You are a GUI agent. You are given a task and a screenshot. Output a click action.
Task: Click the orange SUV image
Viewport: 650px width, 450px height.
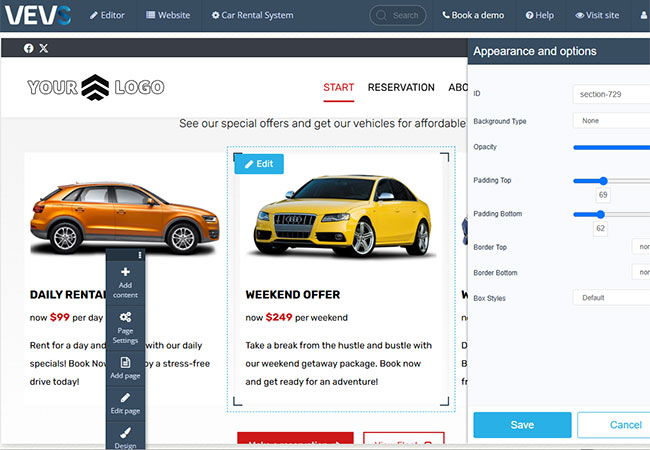(x=124, y=217)
